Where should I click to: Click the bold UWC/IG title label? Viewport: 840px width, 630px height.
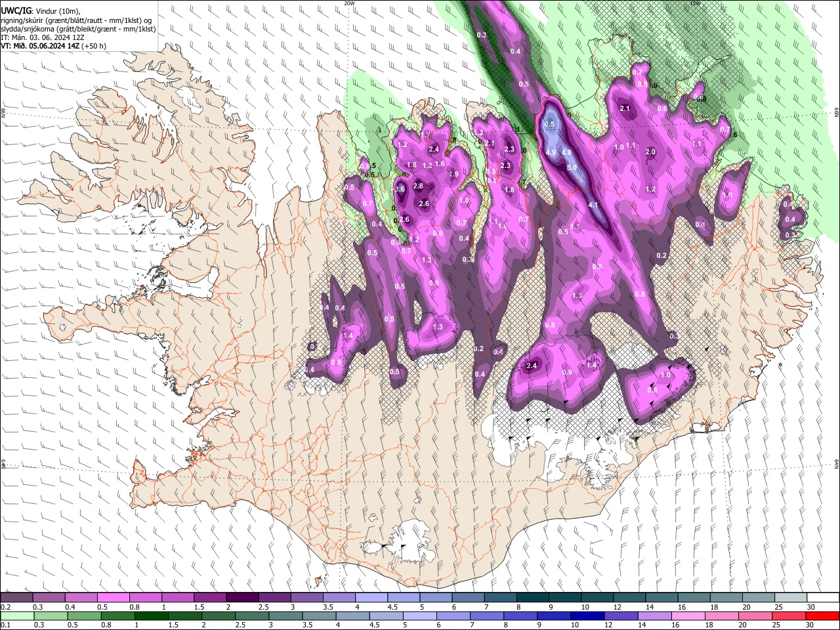[16, 10]
